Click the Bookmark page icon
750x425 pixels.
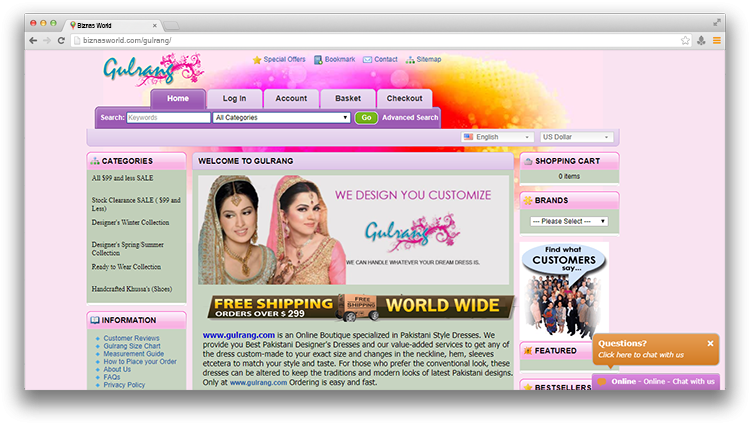coord(318,60)
